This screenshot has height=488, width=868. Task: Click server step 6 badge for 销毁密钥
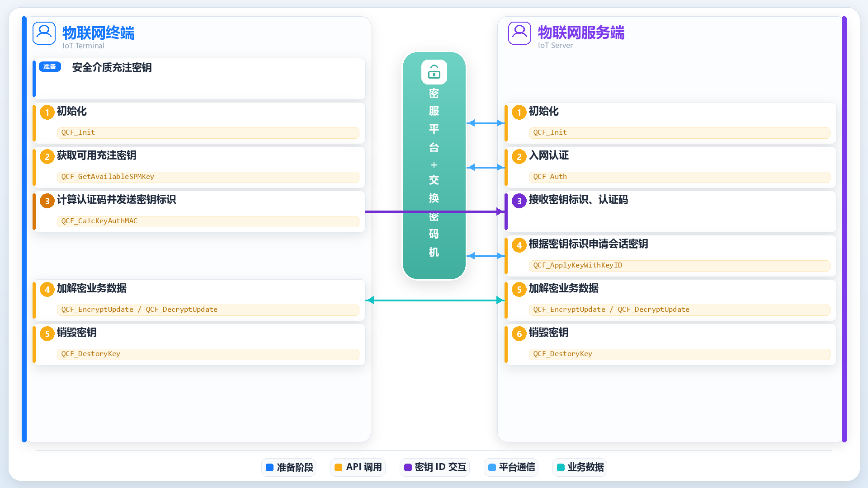(x=519, y=333)
